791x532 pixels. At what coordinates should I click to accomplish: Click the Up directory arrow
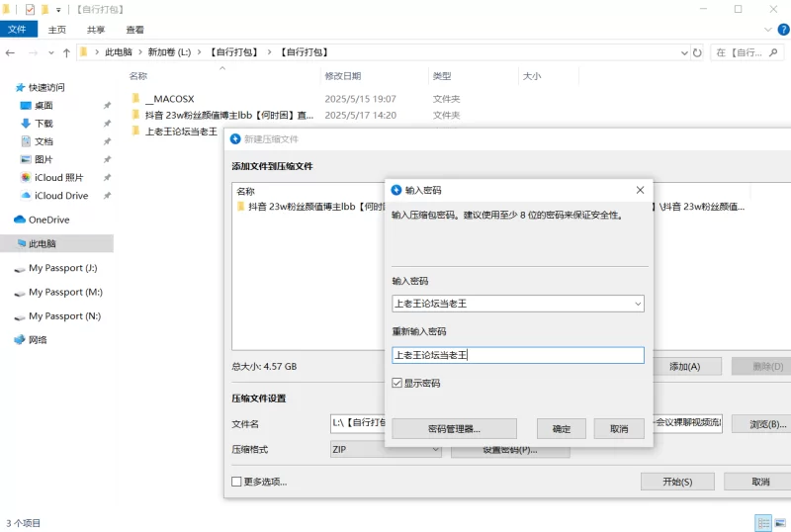coord(66,52)
